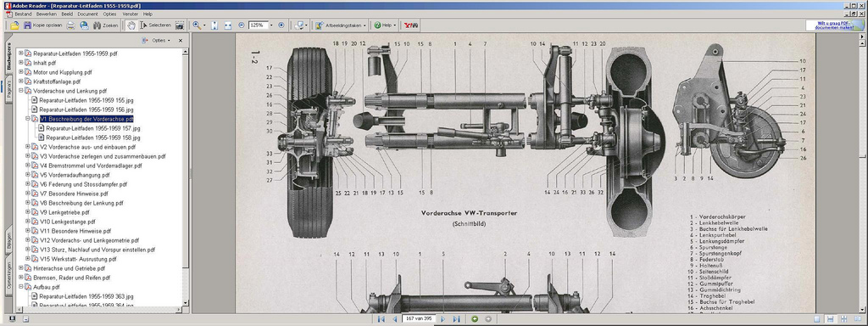Open a file with the folder icon
The height and width of the screenshot is (326, 868).
coord(14,25)
